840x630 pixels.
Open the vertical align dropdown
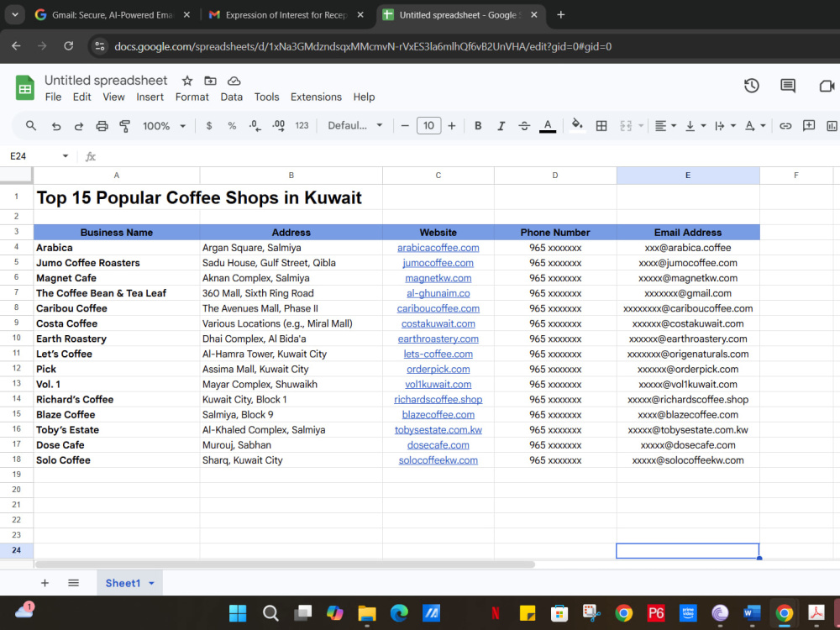pyautogui.click(x=696, y=125)
